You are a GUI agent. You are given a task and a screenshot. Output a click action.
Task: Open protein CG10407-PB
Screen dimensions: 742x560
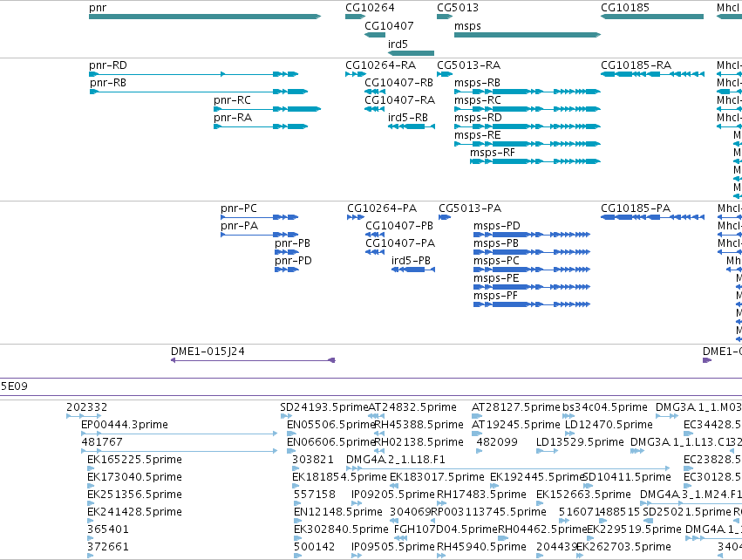(375, 235)
